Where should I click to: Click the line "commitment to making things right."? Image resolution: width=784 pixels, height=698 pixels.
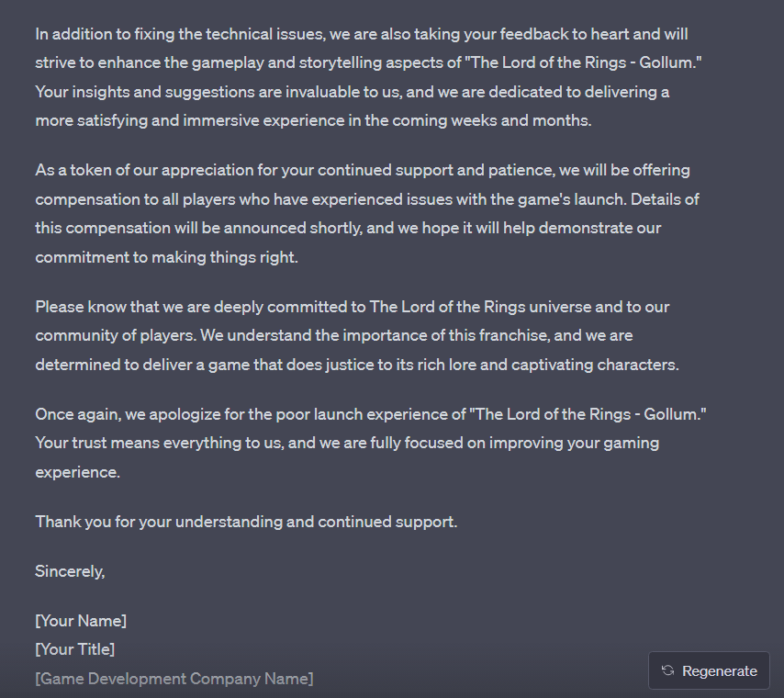tap(167, 257)
